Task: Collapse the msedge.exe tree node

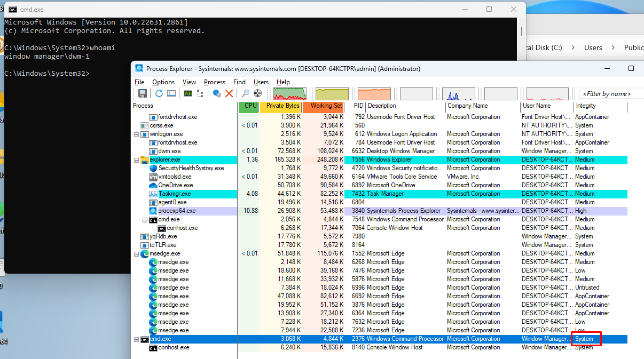Action: pos(136,253)
